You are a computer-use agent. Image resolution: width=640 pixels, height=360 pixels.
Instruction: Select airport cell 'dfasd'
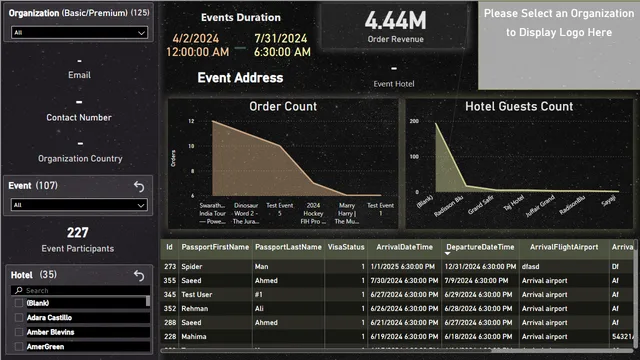pos(530,267)
